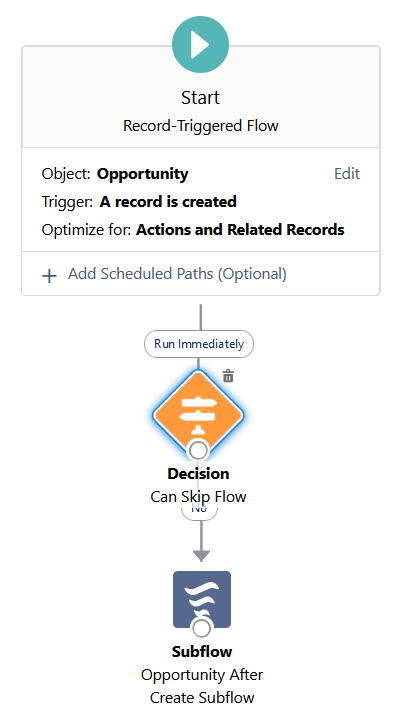
Task: Select the blue Subflow element icon
Action: 202,599
